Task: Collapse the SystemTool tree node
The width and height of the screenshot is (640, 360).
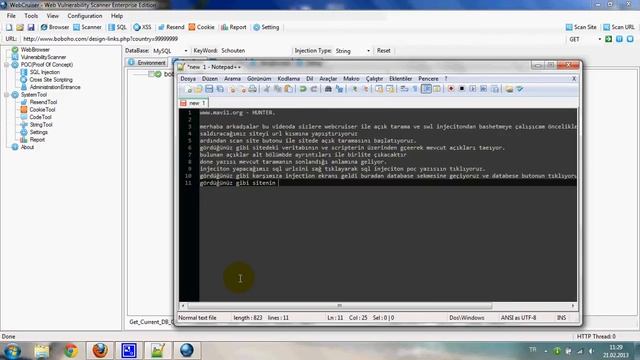Action: [x=7, y=95]
